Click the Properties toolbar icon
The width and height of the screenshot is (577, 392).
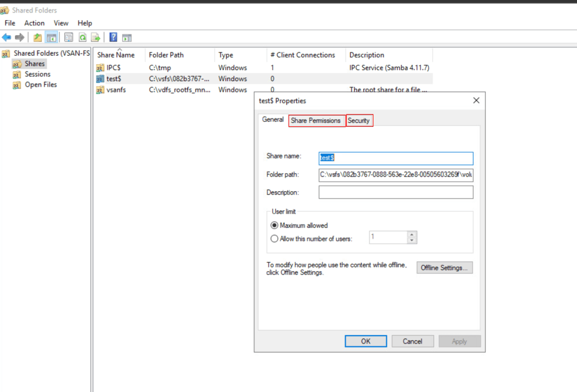click(x=68, y=38)
